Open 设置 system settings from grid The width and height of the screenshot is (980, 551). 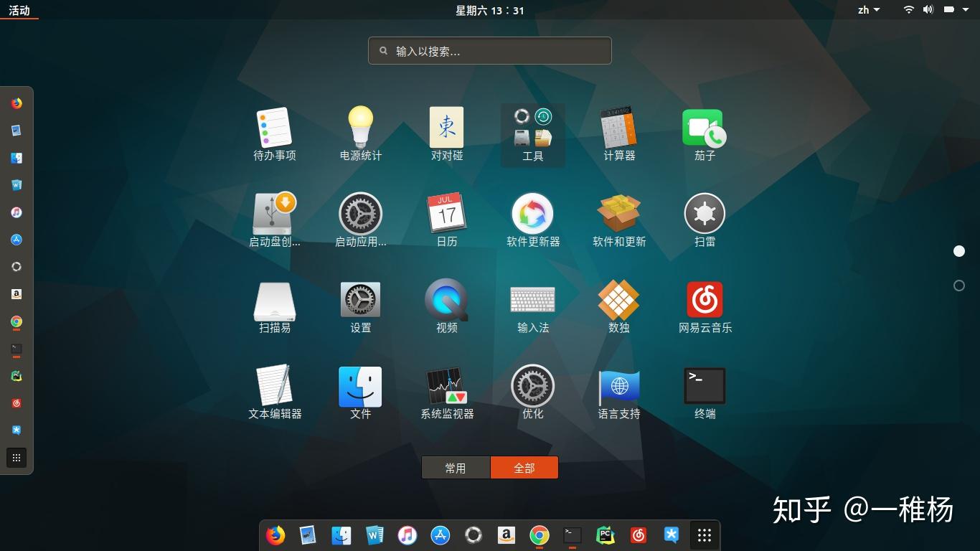pyautogui.click(x=361, y=306)
